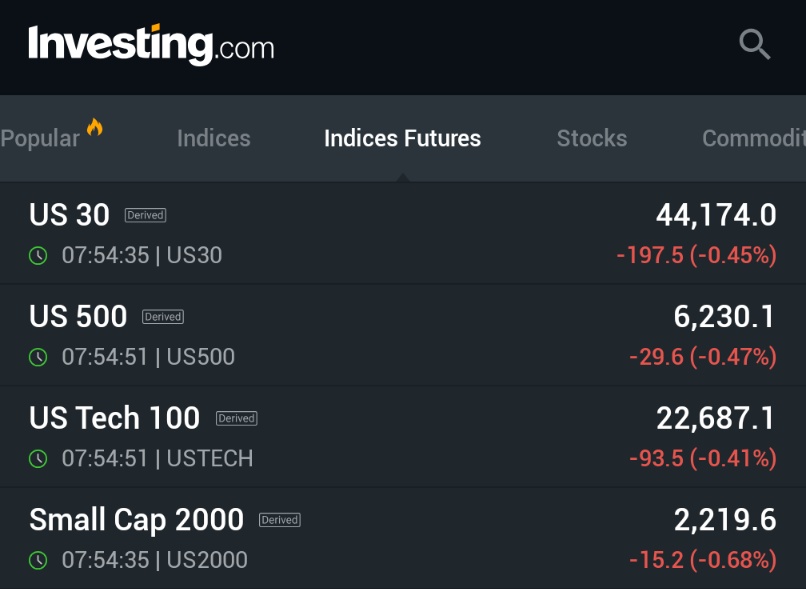Image resolution: width=806 pixels, height=589 pixels.
Task: Tap the Investing.com logo
Action: tap(151, 45)
